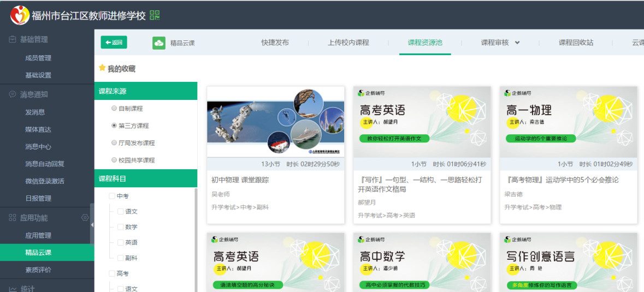The image size is (644, 292).
Task: Click teacher name 梁吉德 under course
Action: (513, 194)
